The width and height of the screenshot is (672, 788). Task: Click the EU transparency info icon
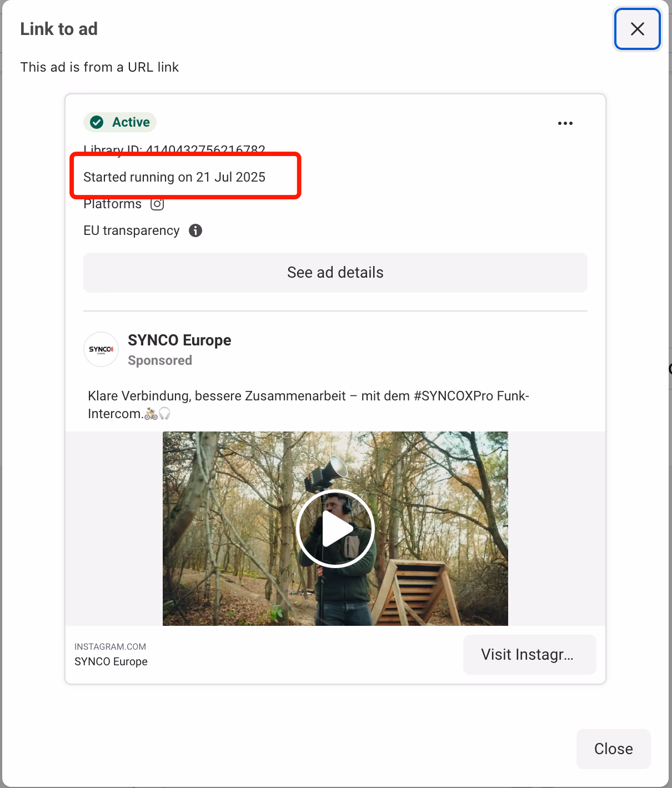click(x=195, y=230)
